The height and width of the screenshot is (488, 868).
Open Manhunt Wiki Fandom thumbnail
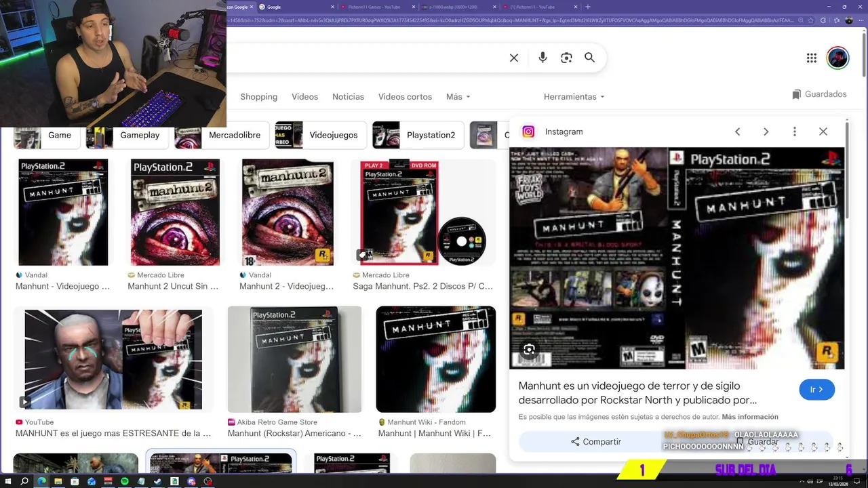point(435,359)
